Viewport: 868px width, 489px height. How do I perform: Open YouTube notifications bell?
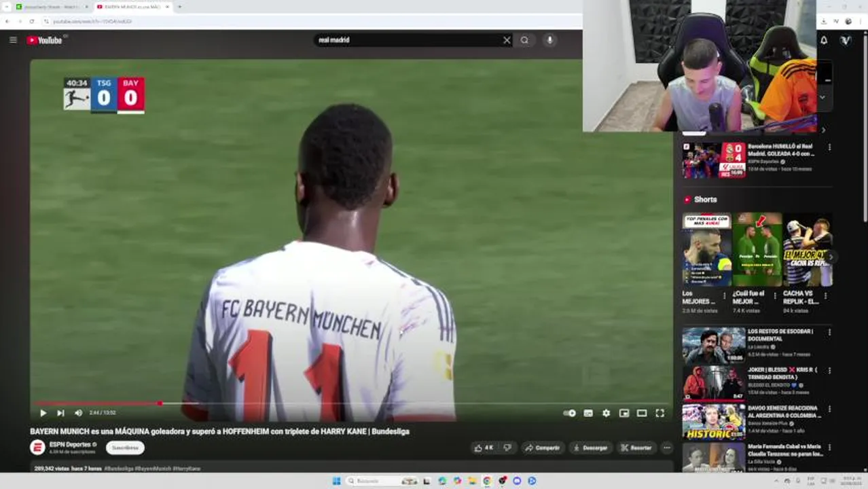click(x=824, y=40)
